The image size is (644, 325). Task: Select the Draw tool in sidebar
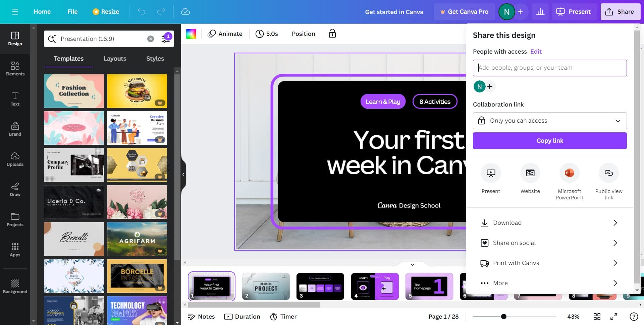(15, 189)
